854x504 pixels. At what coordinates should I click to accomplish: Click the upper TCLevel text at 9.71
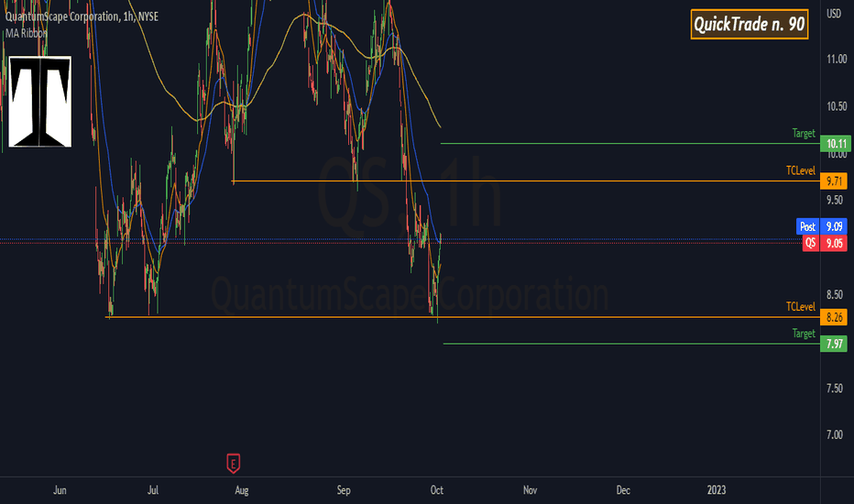click(801, 170)
